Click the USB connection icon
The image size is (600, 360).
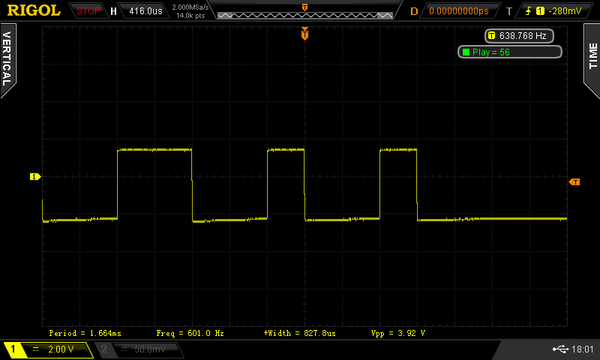coord(560,349)
